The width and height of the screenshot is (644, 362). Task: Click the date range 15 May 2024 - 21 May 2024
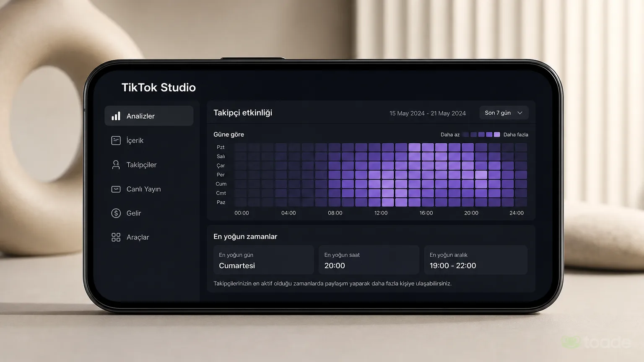pos(428,113)
